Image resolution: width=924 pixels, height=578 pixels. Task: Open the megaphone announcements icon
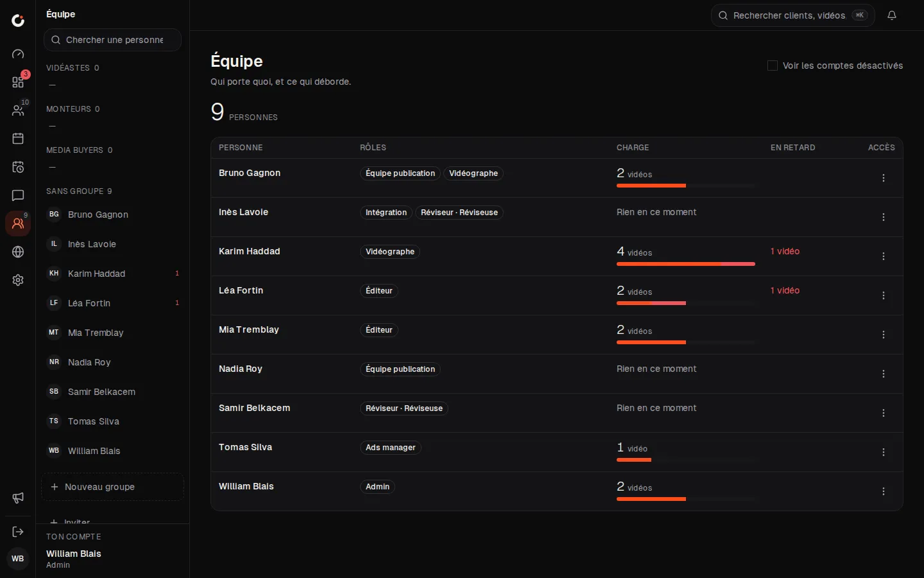tap(18, 498)
